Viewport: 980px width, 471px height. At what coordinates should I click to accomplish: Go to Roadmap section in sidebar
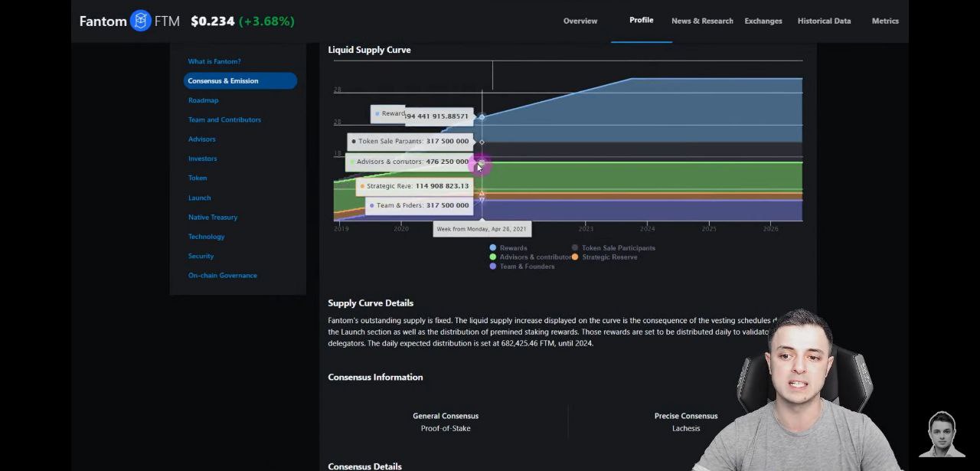click(204, 100)
